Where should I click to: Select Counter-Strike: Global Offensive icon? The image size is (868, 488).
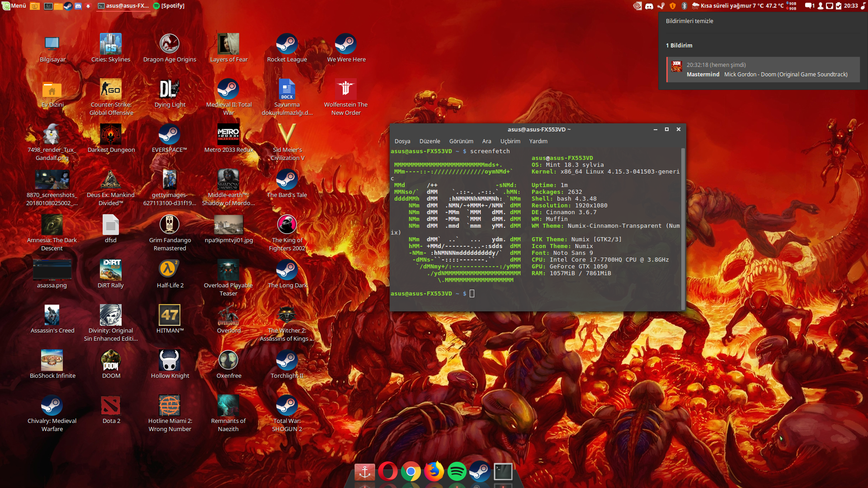click(x=111, y=98)
